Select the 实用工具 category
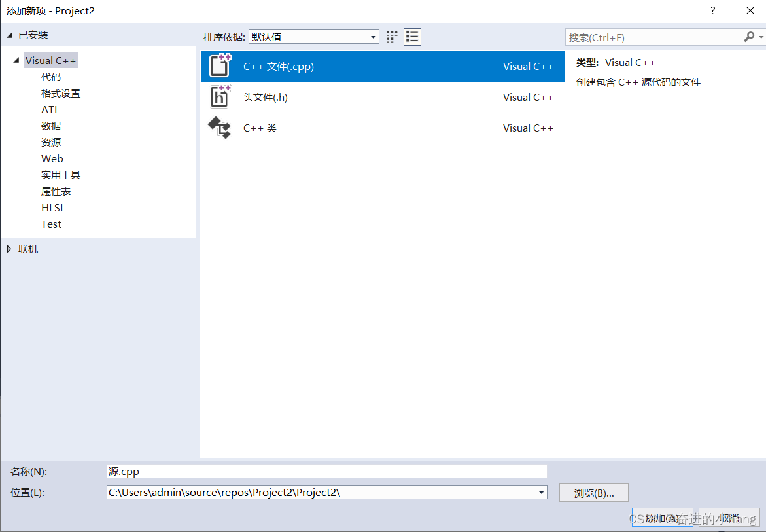766x532 pixels. (61, 175)
